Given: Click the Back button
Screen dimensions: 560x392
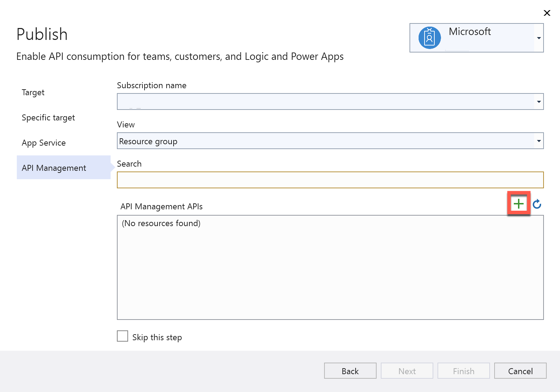Looking at the screenshot, I should point(350,371).
